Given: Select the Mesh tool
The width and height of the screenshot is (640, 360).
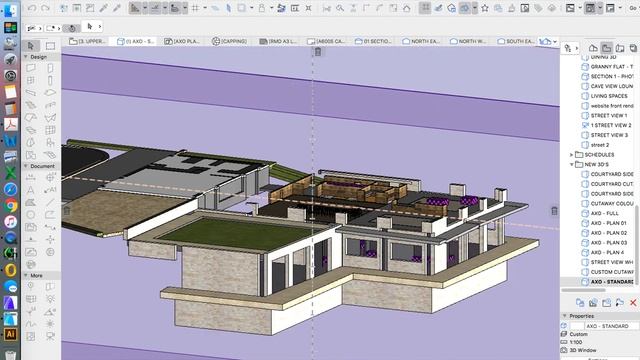Looking at the screenshot, I should click(50, 155).
